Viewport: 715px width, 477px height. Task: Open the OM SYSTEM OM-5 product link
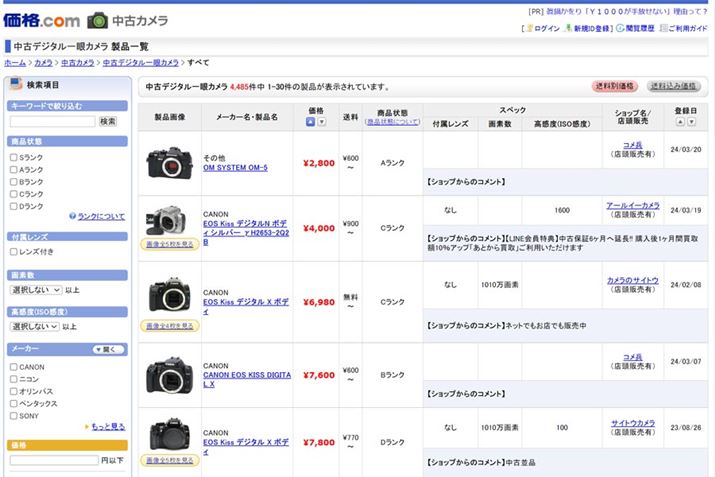tap(235, 168)
